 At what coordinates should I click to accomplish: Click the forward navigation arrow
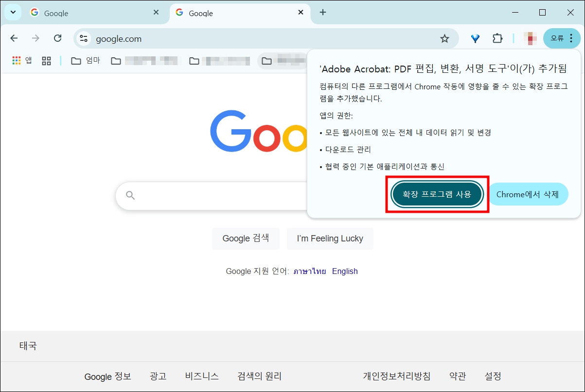coord(35,38)
